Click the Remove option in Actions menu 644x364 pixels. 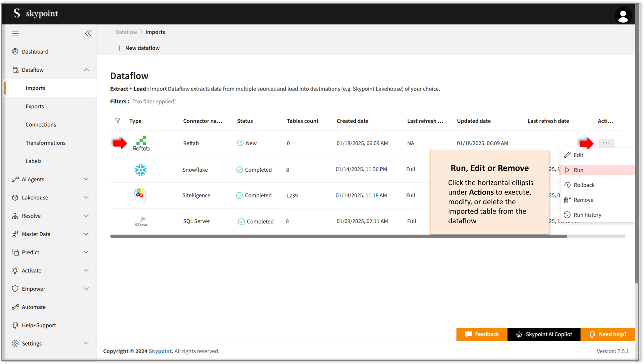point(583,200)
